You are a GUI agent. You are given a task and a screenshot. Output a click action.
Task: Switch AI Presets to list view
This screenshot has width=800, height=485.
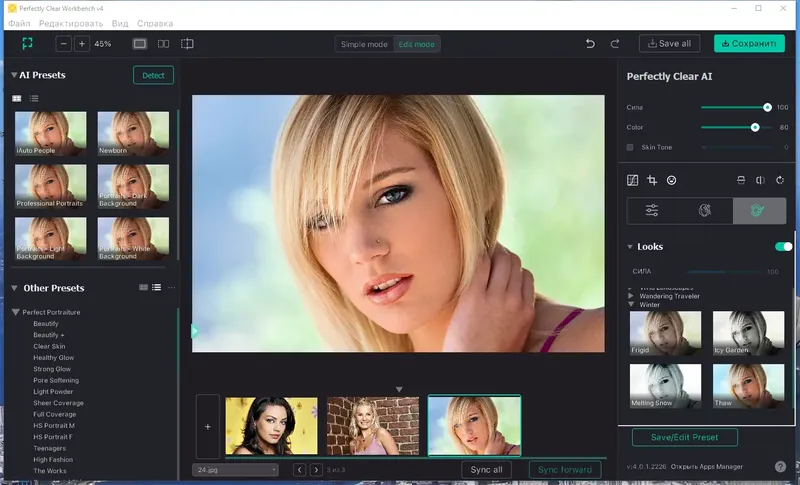point(34,98)
